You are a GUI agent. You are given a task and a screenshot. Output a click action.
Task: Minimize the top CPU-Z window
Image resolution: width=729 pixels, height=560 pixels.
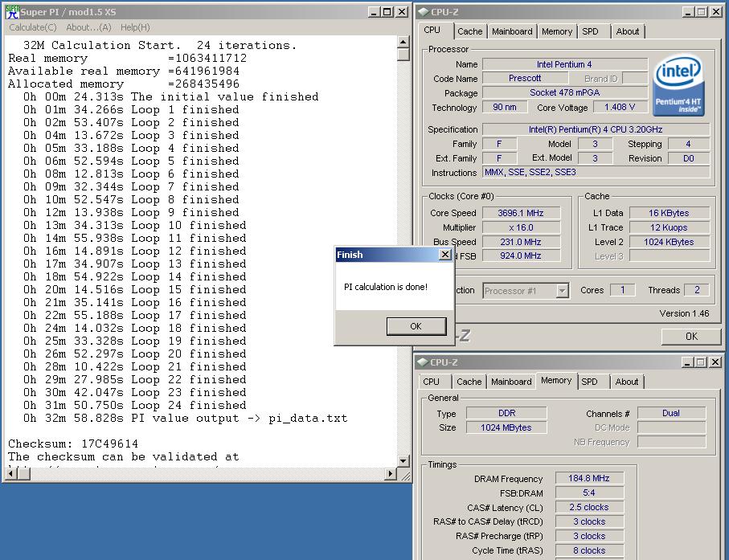(x=689, y=12)
